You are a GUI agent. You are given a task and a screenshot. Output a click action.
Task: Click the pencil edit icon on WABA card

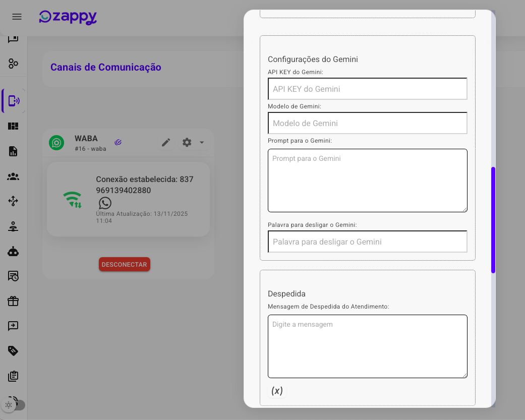pos(166,143)
